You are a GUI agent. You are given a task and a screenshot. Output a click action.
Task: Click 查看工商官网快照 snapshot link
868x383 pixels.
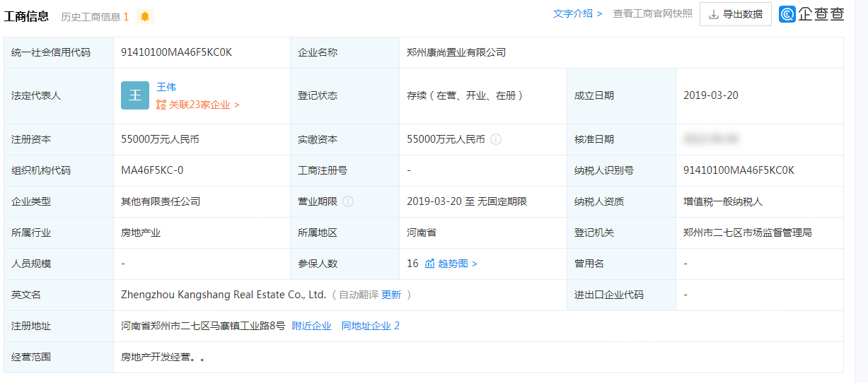point(653,13)
